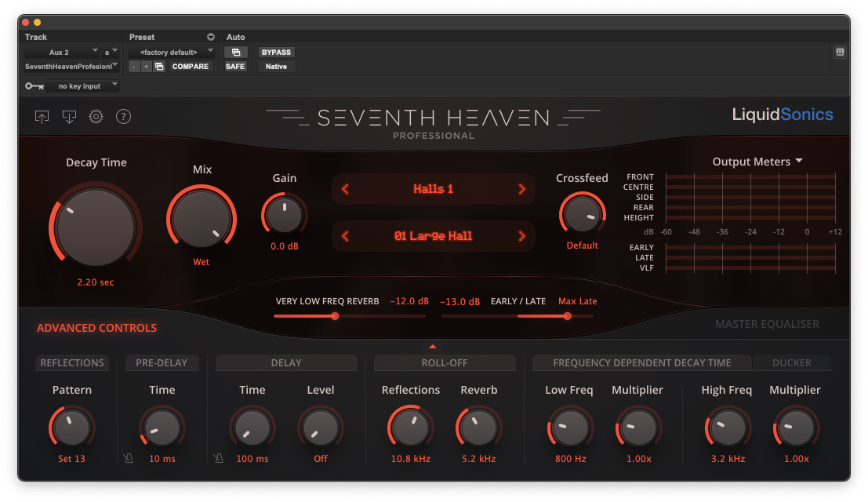
Task: Open the Aux 2 track selector
Action: coord(61,52)
